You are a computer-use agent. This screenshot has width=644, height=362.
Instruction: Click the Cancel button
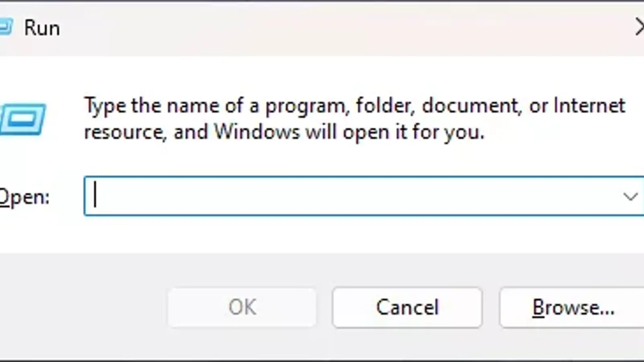407,308
